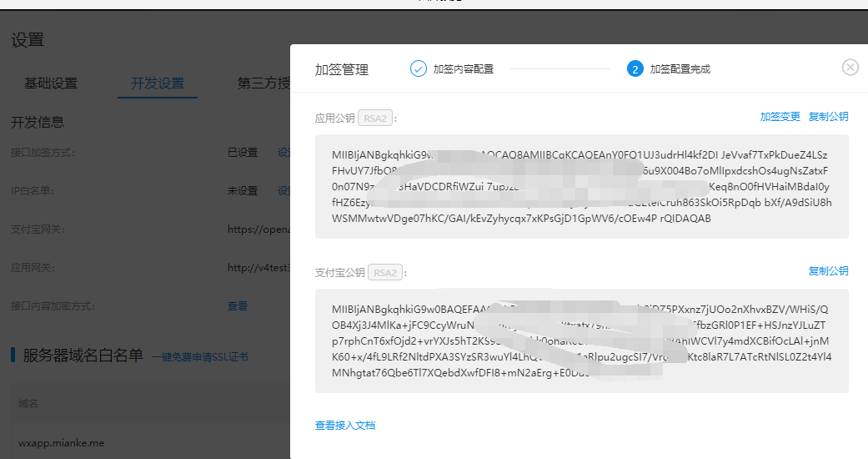Click the 应用公钥 label
The image size is (868, 459).
click(x=335, y=118)
